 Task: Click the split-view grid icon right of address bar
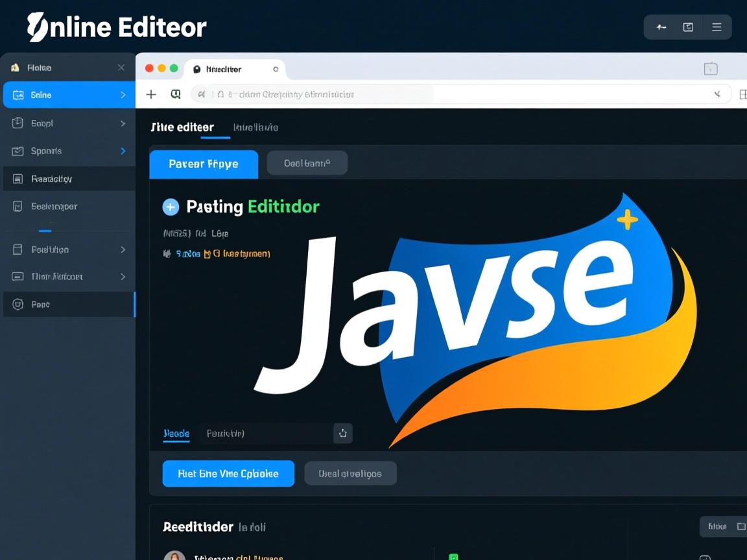(x=742, y=95)
